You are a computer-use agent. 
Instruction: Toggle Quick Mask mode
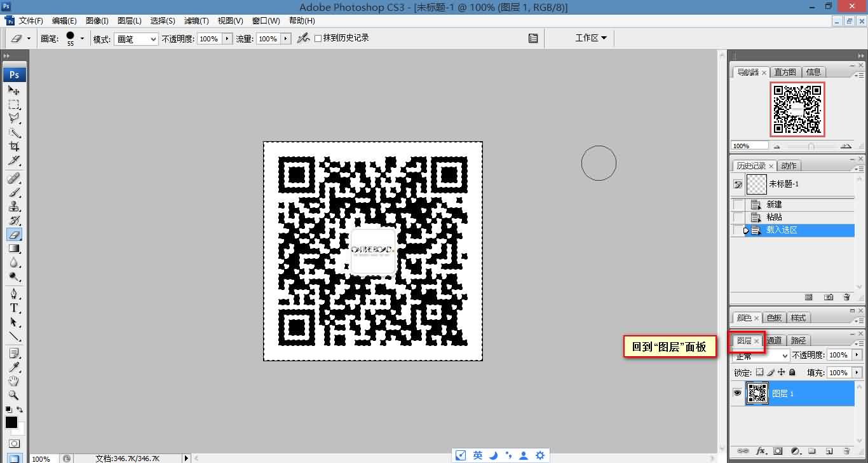14,443
